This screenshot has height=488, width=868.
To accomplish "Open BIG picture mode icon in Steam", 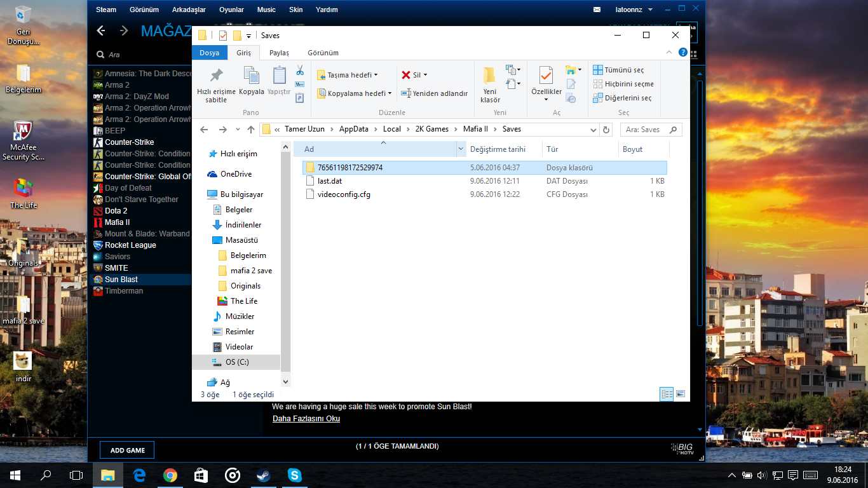I will point(682,449).
